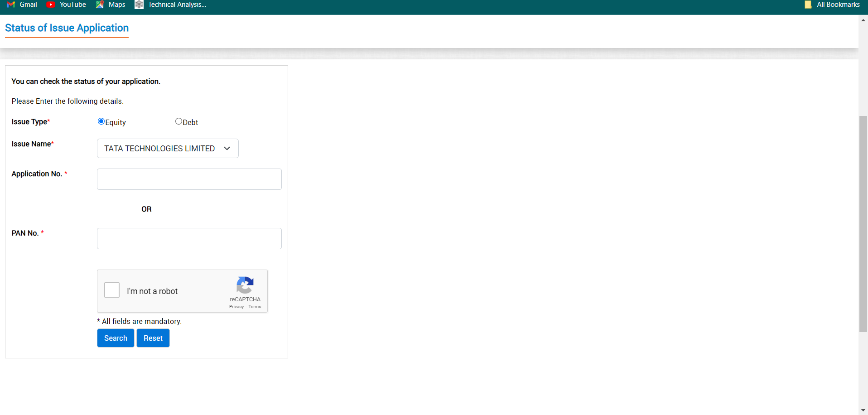Click the Status of Issue Application heading
The height and width of the screenshot is (415, 868).
[66, 28]
